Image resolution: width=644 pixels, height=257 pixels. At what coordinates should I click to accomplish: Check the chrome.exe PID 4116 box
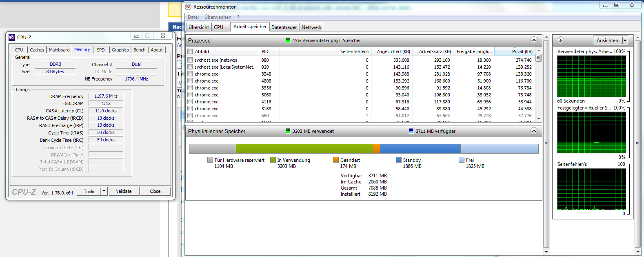pos(190,102)
